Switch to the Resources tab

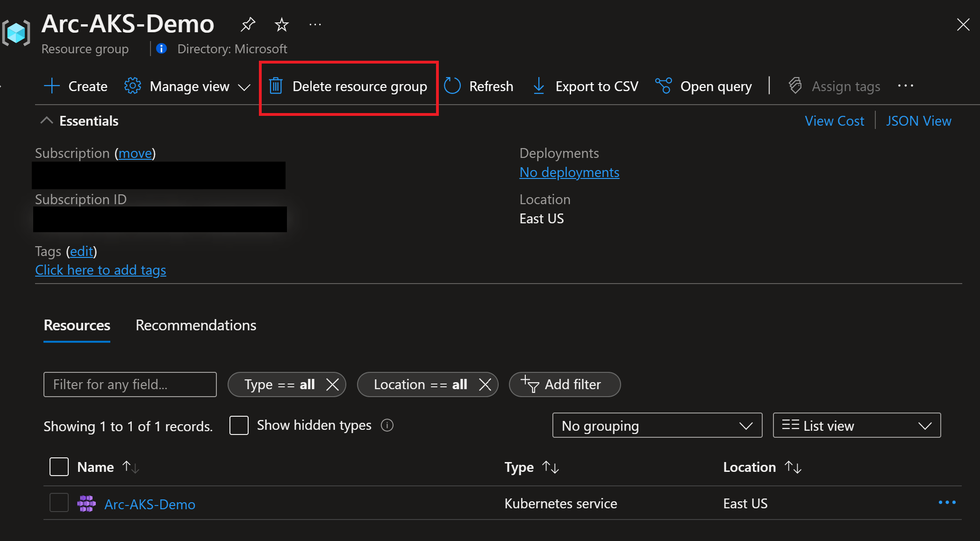click(x=77, y=325)
